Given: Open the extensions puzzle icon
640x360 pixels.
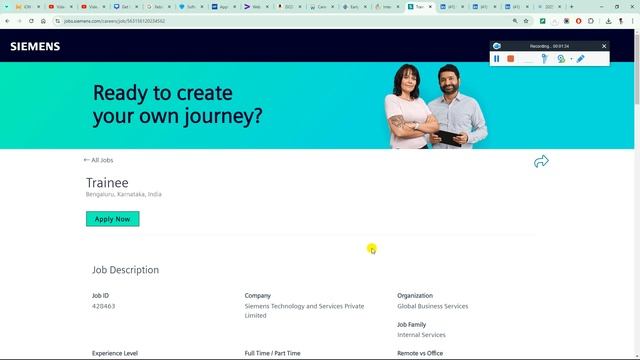Looking at the screenshot, I should pyautogui.click(x=591, y=21).
